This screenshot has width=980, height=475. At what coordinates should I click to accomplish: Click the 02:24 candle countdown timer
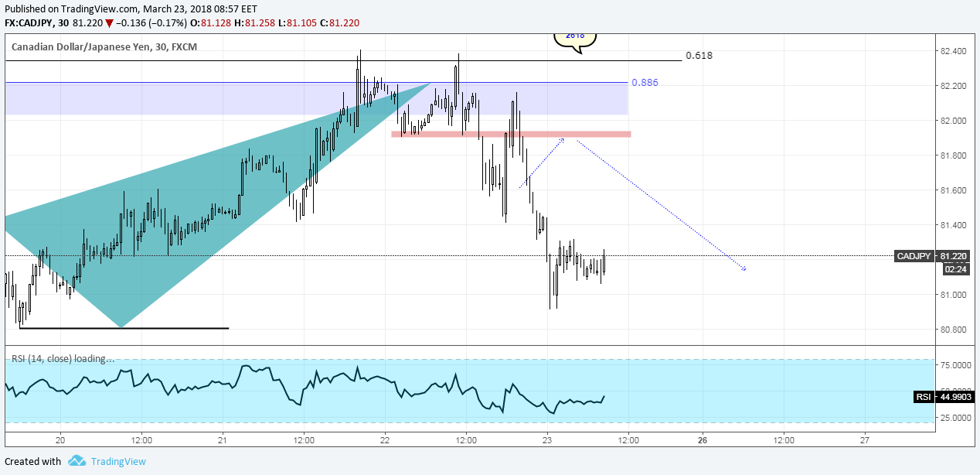[955, 269]
